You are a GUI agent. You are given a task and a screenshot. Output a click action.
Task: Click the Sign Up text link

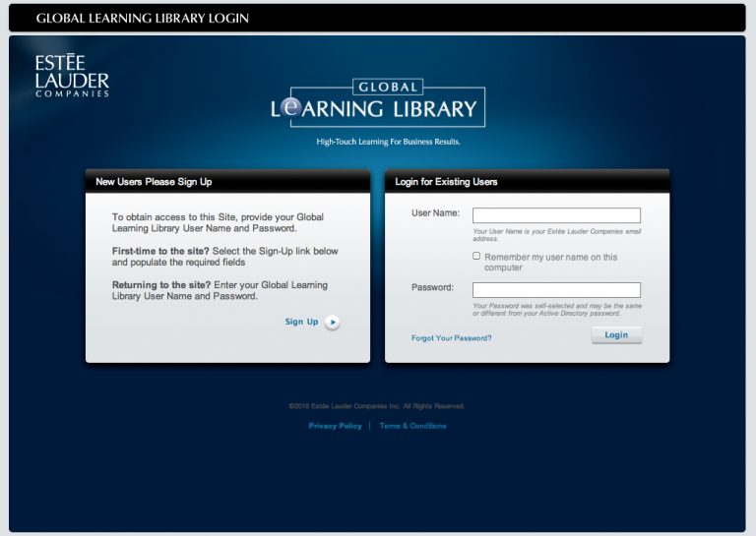pos(301,322)
